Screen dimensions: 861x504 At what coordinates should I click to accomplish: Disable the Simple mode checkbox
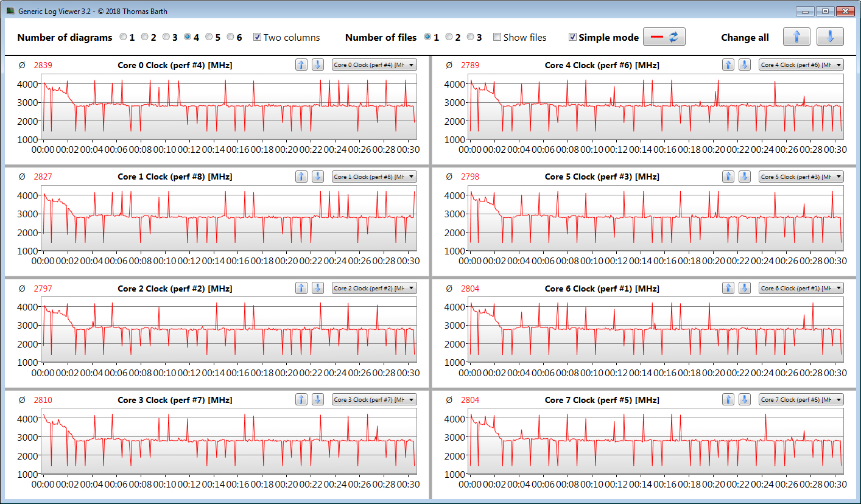click(x=572, y=37)
